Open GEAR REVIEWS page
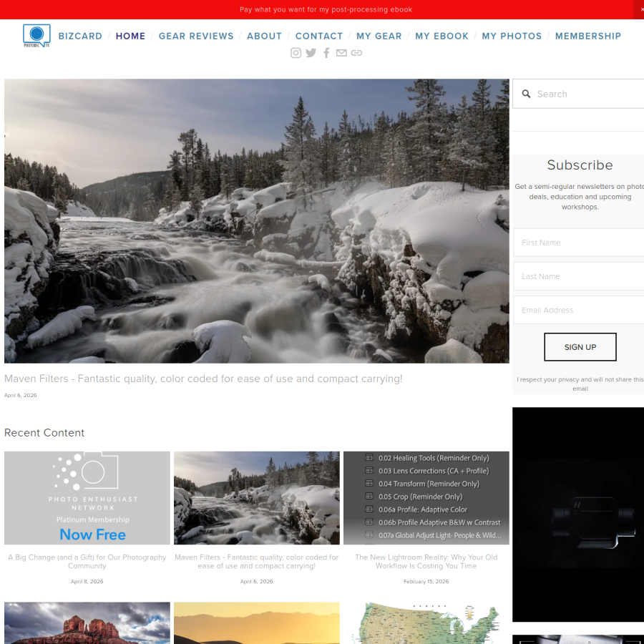Viewport: 644px width, 644px height. pyautogui.click(x=196, y=36)
